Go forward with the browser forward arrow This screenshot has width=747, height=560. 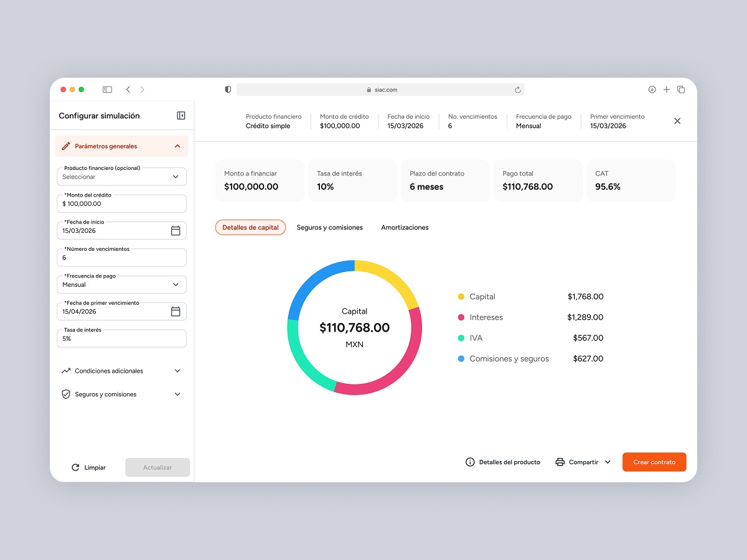click(142, 90)
